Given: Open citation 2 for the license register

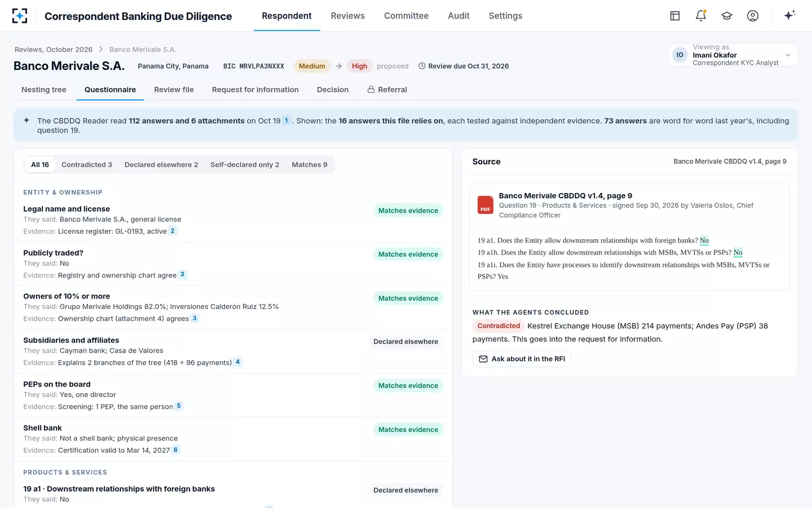Looking at the screenshot, I should pos(173,231).
